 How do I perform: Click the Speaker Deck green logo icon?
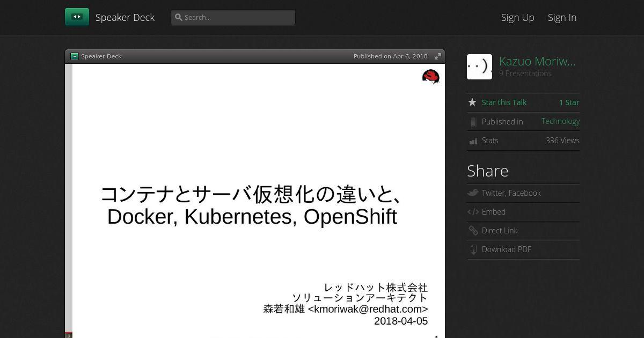click(77, 17)
